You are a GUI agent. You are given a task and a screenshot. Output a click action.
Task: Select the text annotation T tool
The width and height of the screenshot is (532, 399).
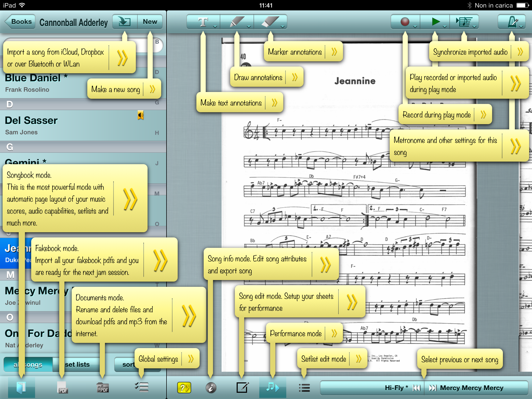203,22
